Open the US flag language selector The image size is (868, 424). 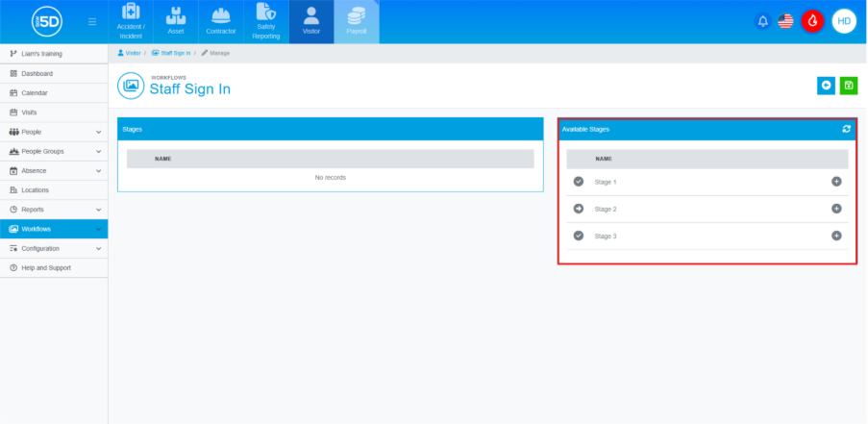pos(785,21)
